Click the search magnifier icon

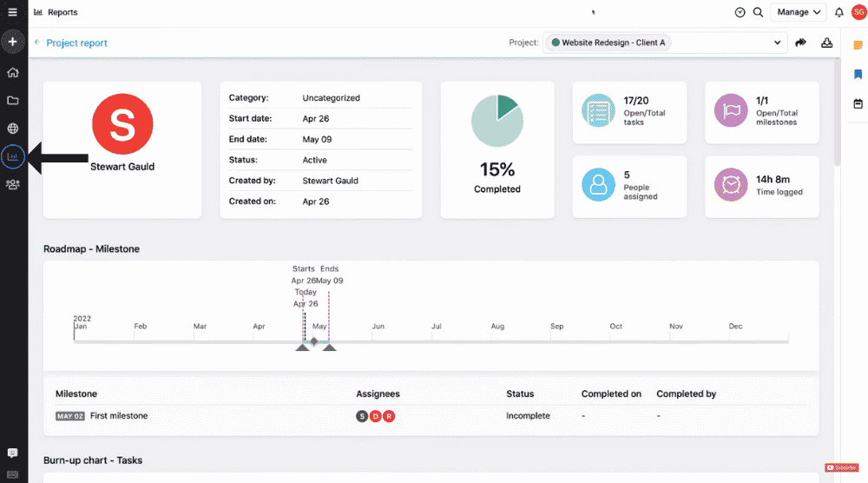click(758, 12)
